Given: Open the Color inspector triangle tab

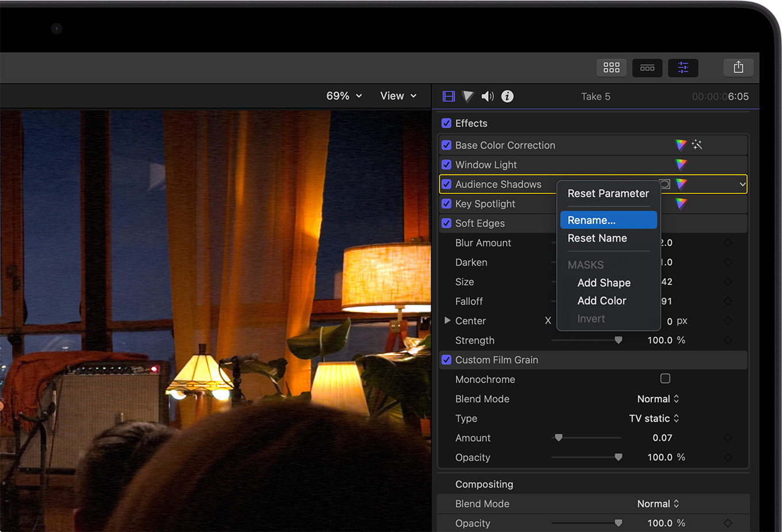Looking at the screenshot, I should [x=468, y=97].
